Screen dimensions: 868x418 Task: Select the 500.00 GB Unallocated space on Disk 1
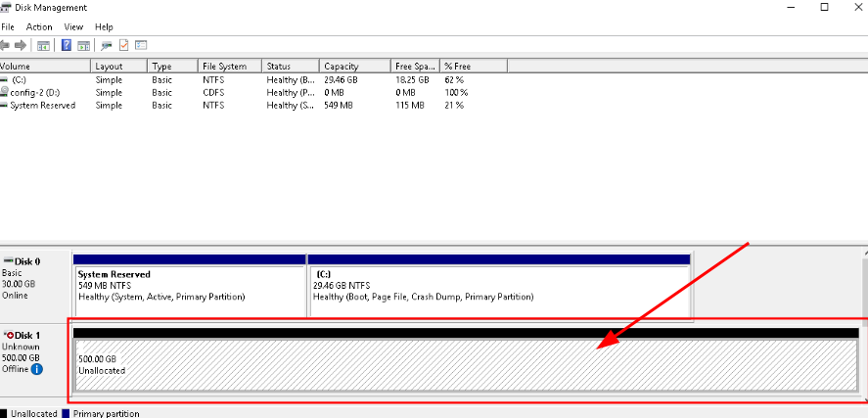coord(465,365)
